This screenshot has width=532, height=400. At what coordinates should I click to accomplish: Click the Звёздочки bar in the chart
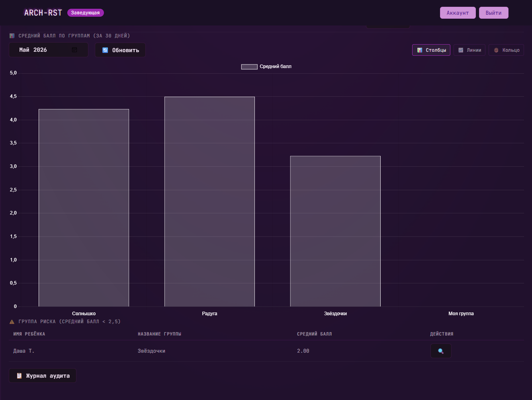click(x=335, y=231)
